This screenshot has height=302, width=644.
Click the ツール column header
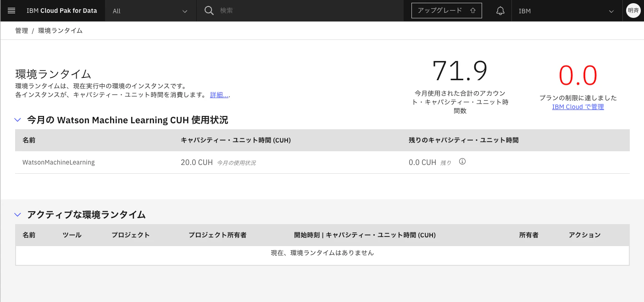click(72, 235)
